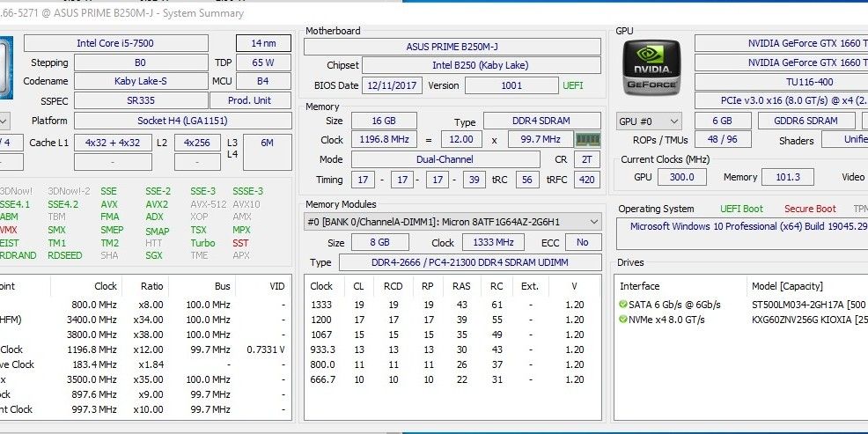The height and width of the screenshot is (434, 868).
Task: Click the BIOS Version value 1001
Action: pos(511,85)
